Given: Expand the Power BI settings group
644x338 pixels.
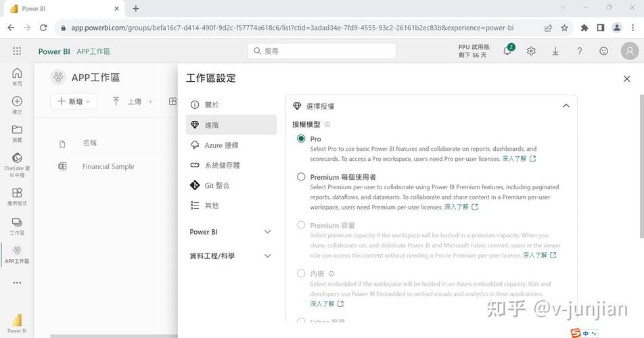Looking at the screenshot, I should (267, 232).
